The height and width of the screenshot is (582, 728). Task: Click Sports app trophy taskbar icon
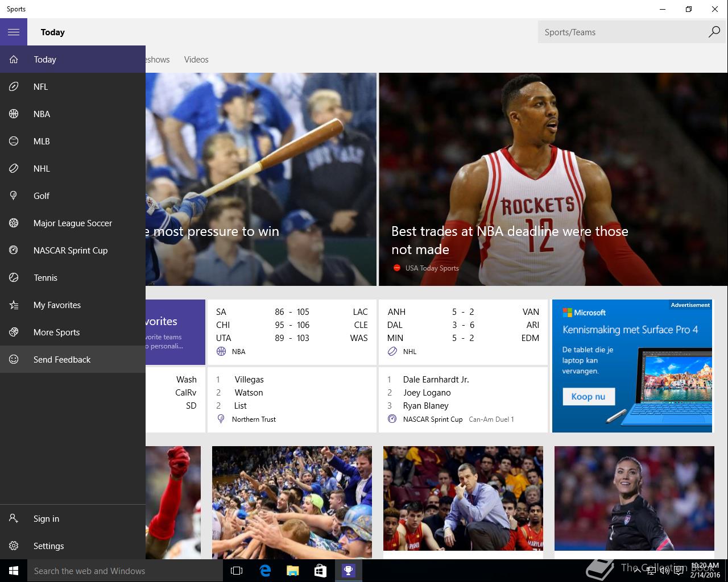[348, 571]
